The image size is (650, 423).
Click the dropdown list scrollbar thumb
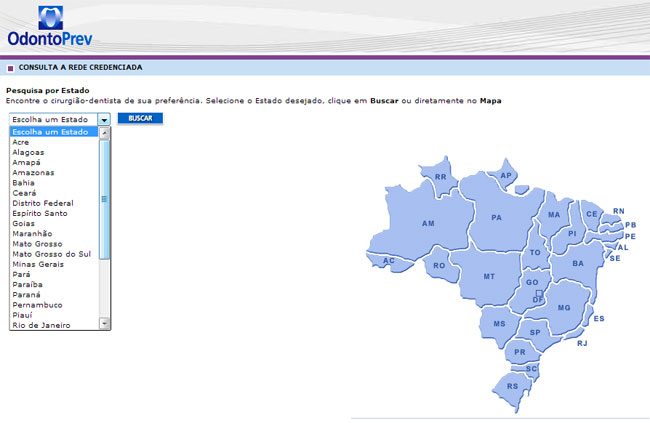point(104,199)
